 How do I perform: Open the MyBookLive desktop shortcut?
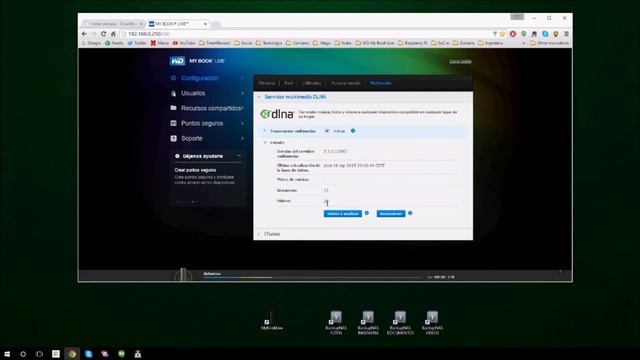tap(272, 322)
